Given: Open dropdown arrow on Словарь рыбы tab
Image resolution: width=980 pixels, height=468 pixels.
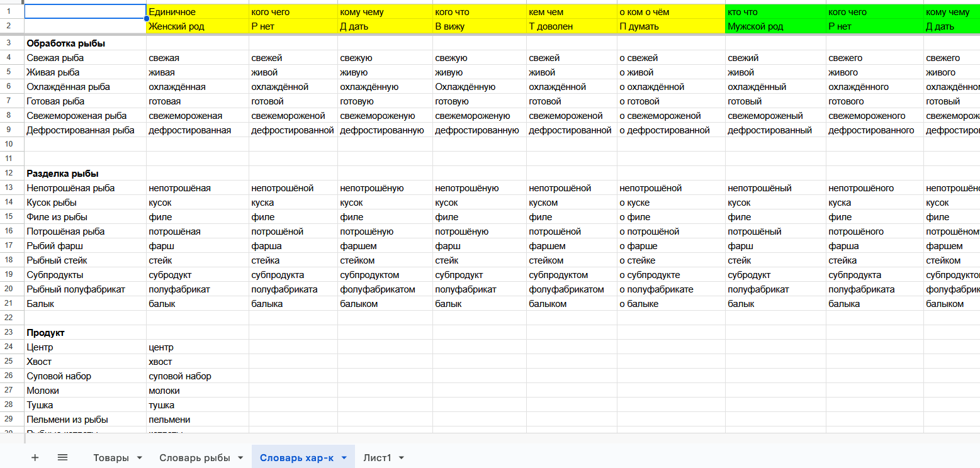Looking at the screenshot, I should 240,457.
